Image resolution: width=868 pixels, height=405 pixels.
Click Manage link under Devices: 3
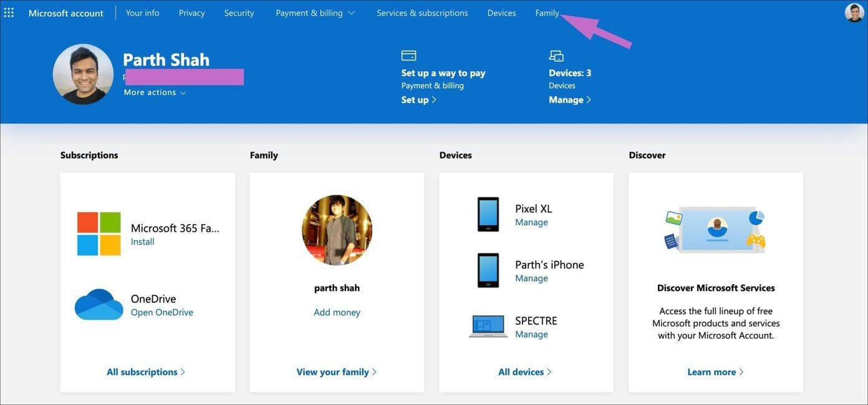tap(570, 100)
